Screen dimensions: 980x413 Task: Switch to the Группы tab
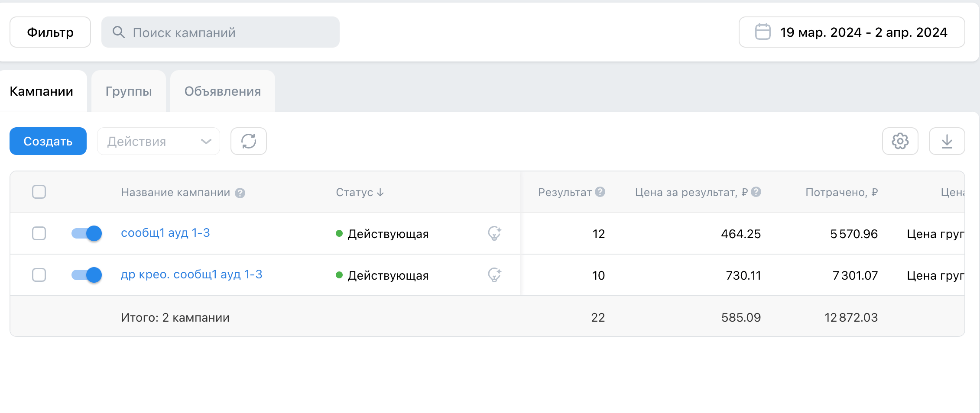pos(129,91)
